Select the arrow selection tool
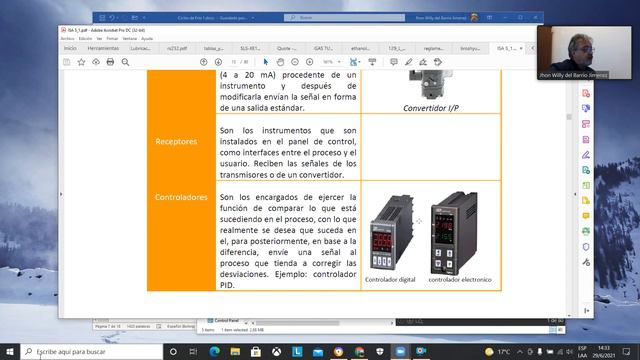 [x=266, y=62]
